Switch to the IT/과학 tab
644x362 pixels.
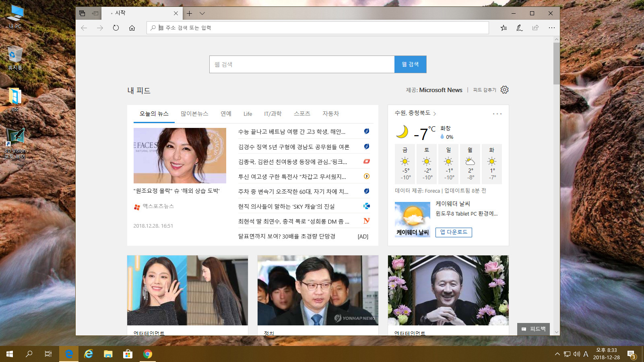(273, 114)
